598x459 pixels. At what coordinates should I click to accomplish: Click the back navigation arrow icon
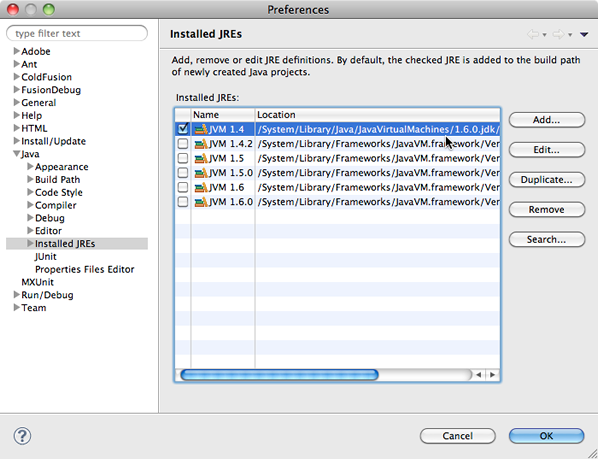point(533,34)
